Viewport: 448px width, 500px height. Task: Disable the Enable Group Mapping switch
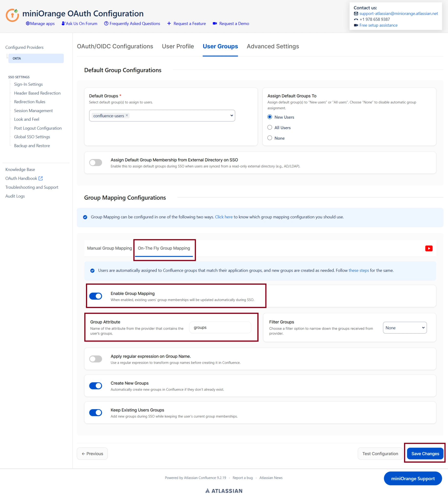[95, 296]
